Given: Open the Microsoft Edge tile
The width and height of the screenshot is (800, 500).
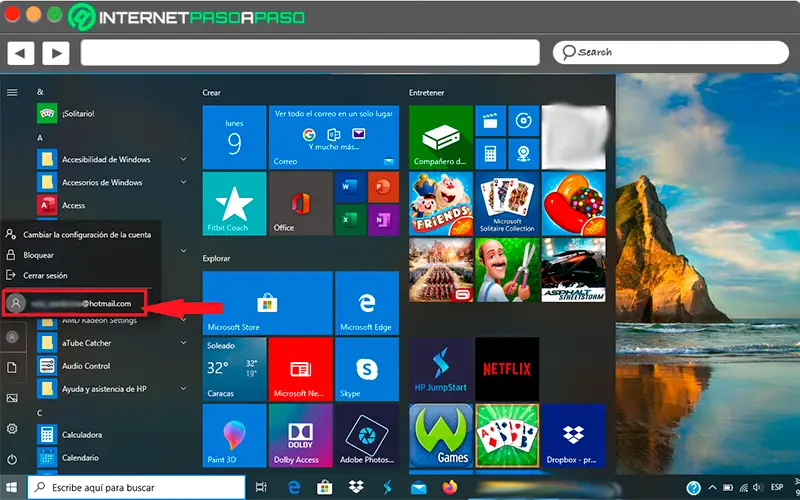Looking at the screenshot, I should (x=367, y=303).
